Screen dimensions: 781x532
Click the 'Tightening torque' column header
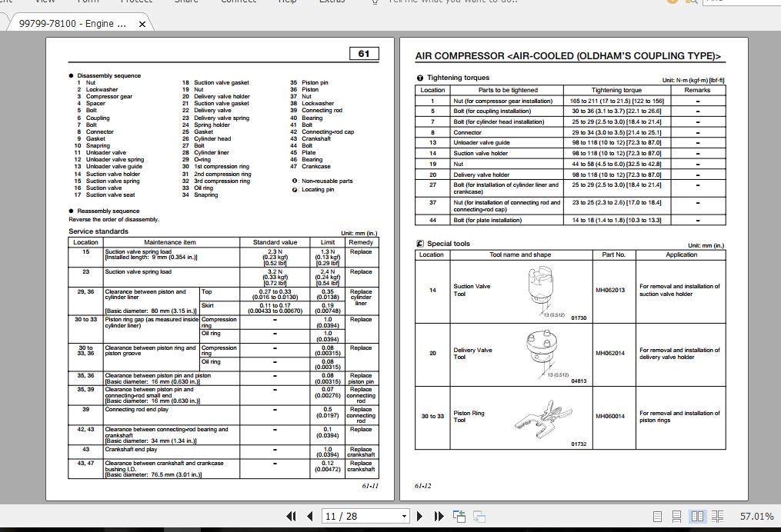tap(616, 90)
